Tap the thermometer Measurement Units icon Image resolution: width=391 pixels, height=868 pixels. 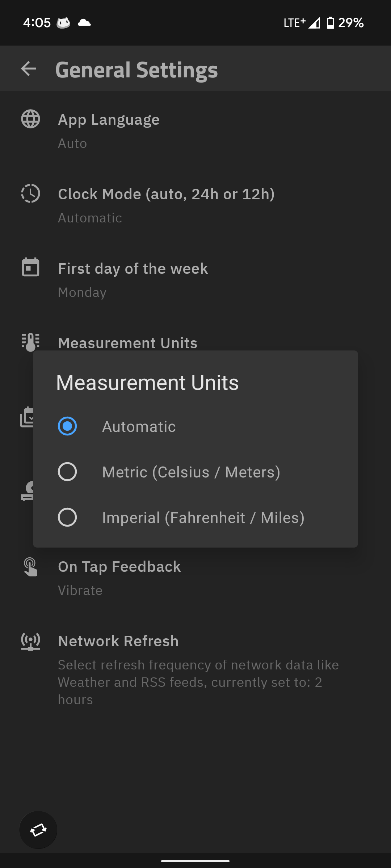[30, 342]
